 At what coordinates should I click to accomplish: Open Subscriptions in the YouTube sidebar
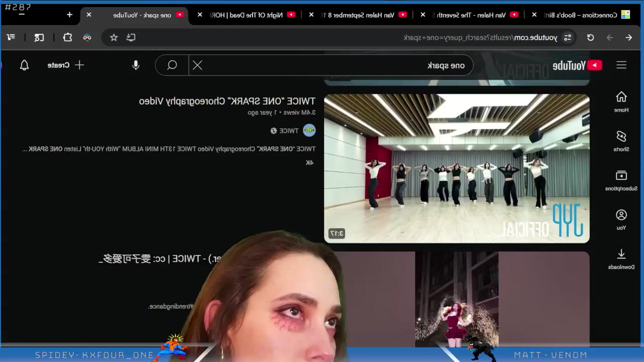point(621,181)
